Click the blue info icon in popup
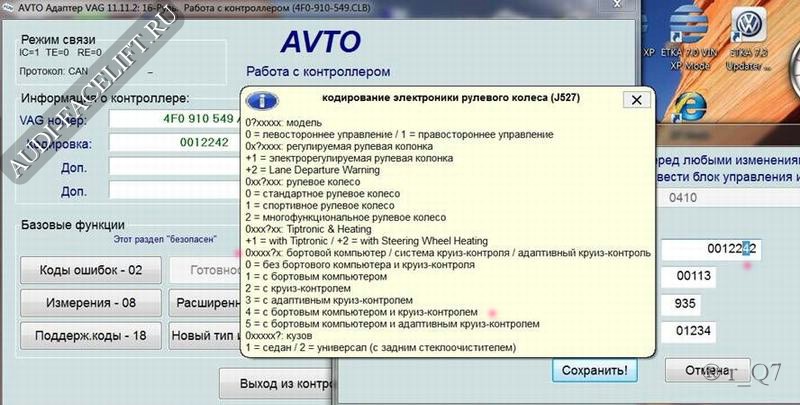This screenshot has height=405, width=800. pyautogui.click(x=262, y=101)
